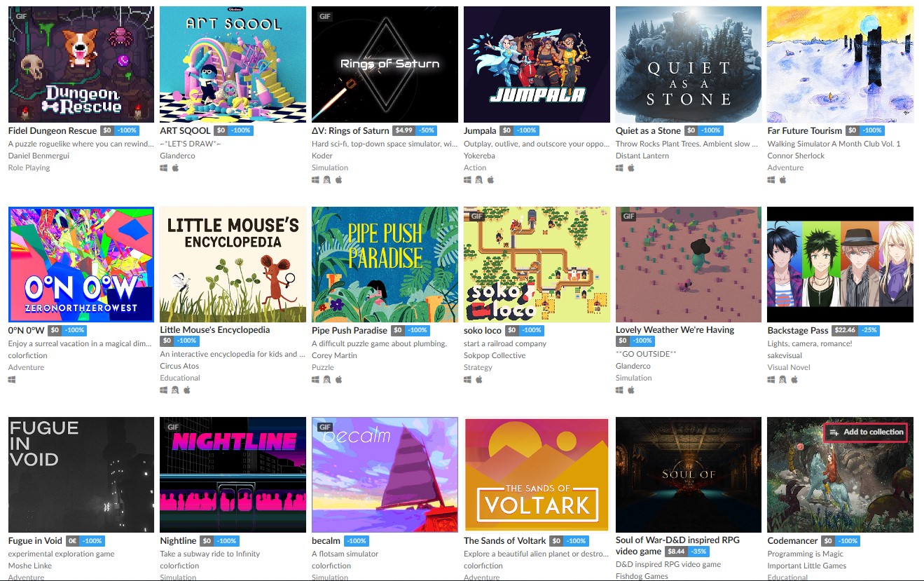Click the $22.46 price tag for Backstage Pass
The image size is (924, 581).
[x=845, y=330]
